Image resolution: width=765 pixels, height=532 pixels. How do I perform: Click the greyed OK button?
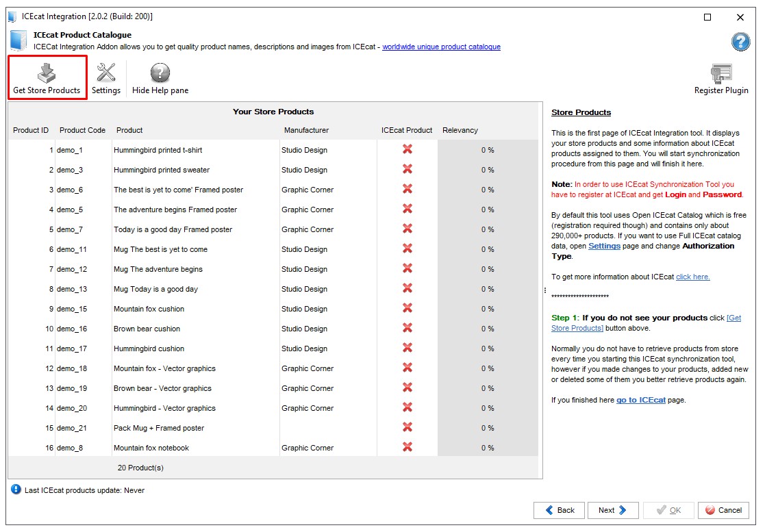point(668,510)
